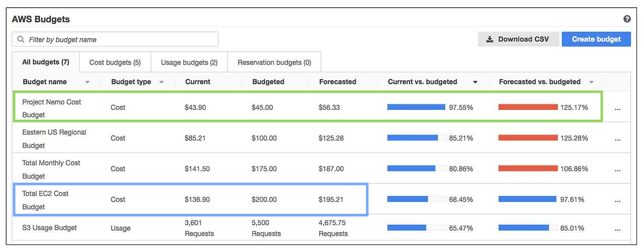Click the Create budget button

[596, 39]
